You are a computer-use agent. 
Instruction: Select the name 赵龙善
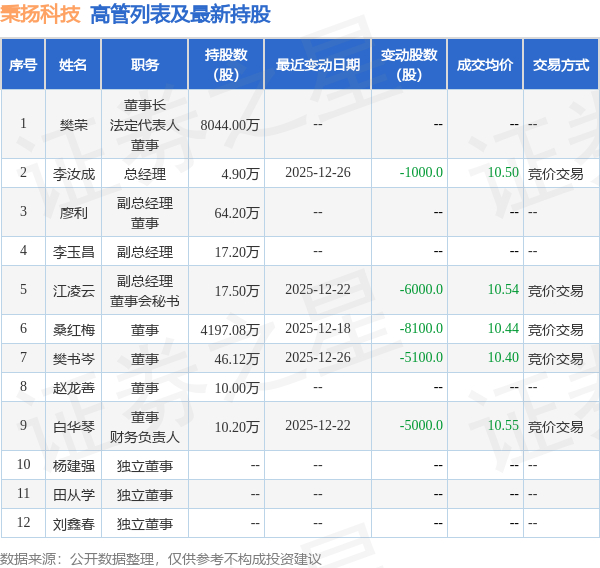(73, 388)
